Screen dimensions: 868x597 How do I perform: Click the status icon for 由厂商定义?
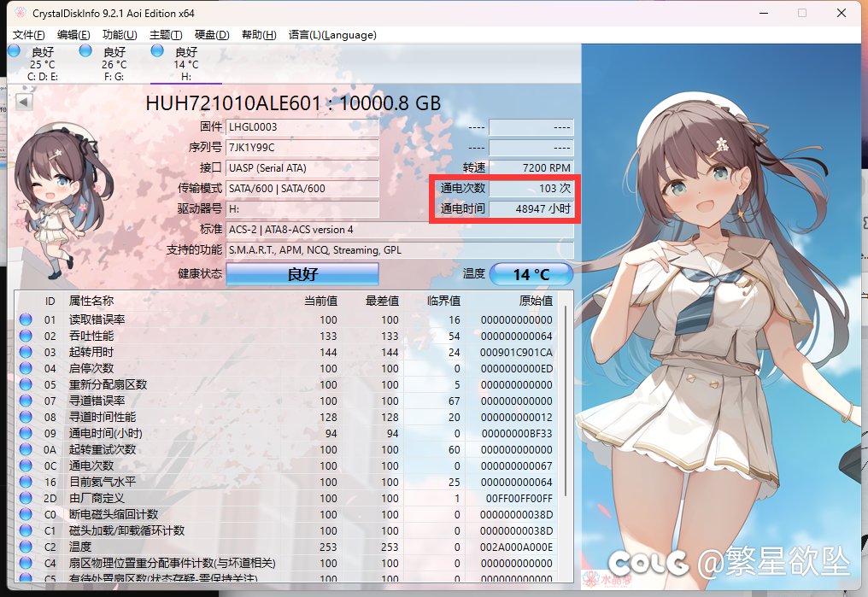(26, 498)
